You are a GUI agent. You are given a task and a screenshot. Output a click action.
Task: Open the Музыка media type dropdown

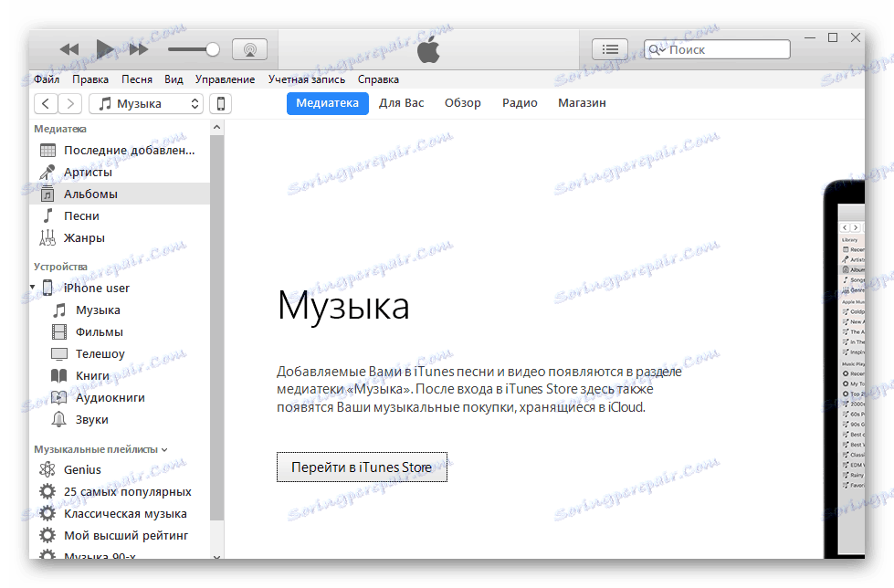(x=145, y=103)
